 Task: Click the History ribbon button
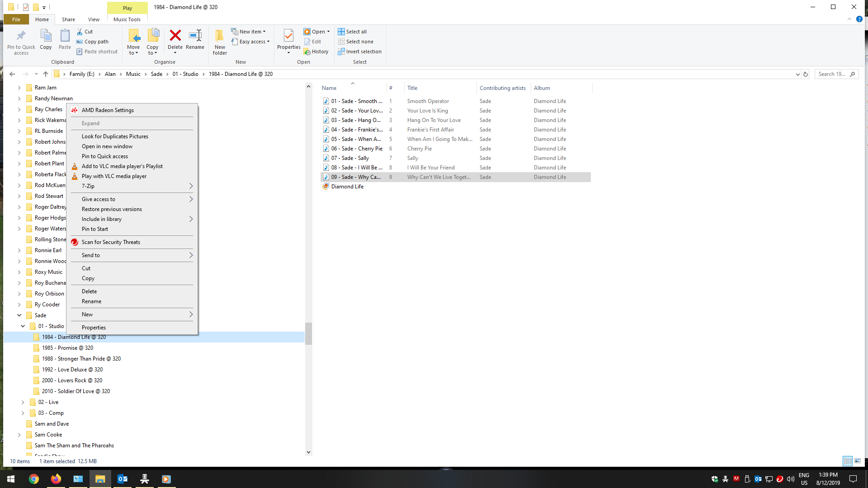(x=316, y=52)
